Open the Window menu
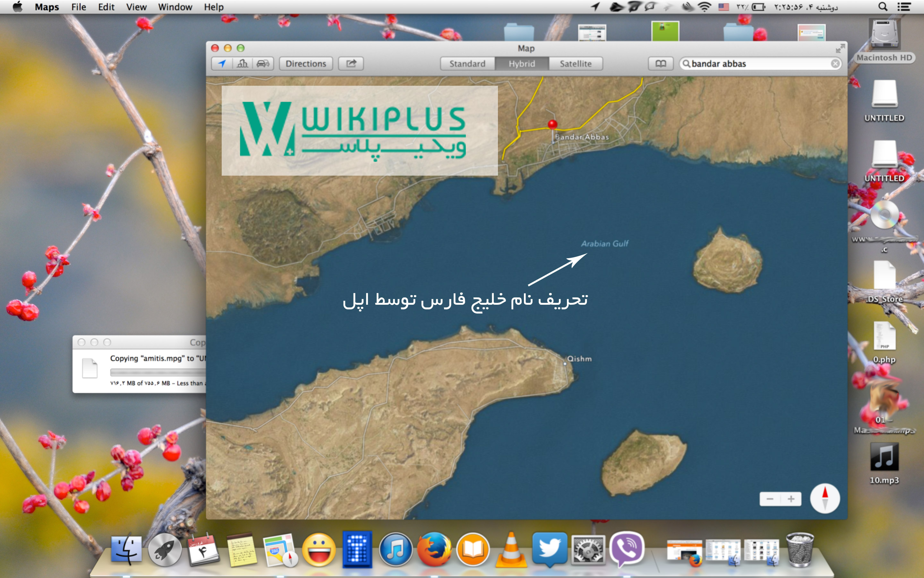The width and height of the screenshot is (924, 578). [x=175, y=7]
